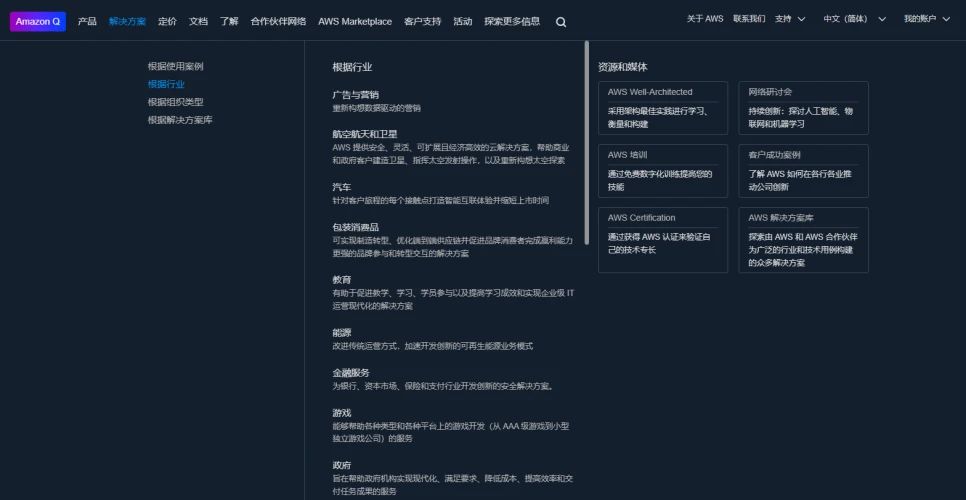Open the 能源 industry link

pos(342,333)
